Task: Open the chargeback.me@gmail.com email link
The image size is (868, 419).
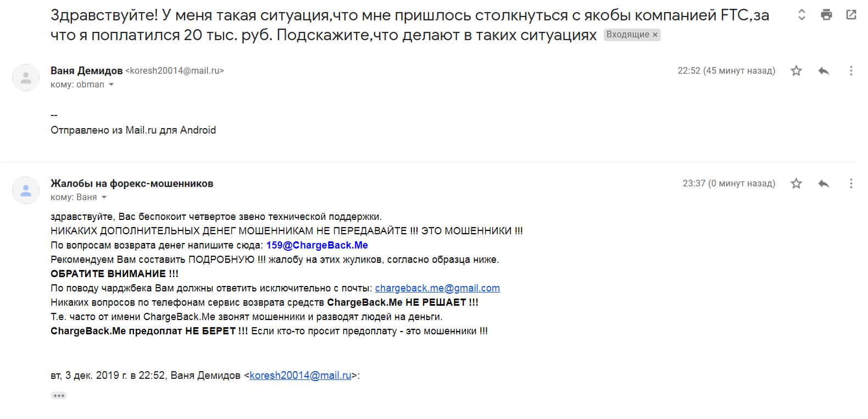Action: [437, 288]
